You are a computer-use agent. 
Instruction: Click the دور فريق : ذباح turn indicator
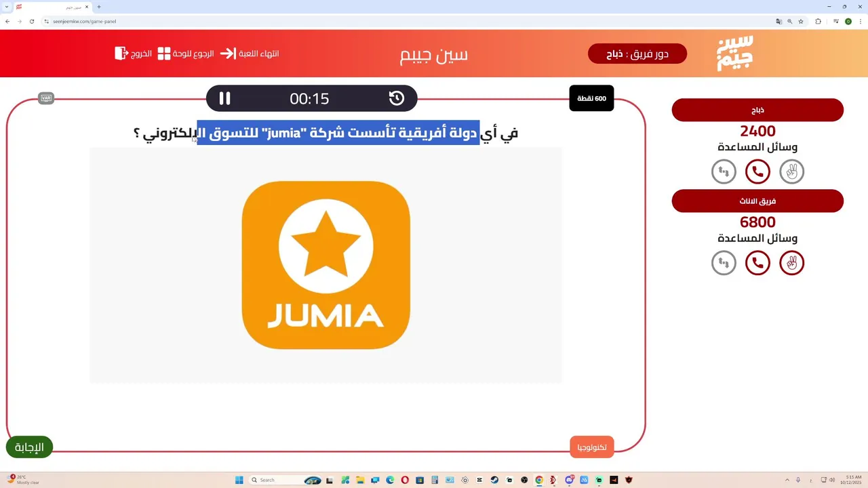(637, 54)
